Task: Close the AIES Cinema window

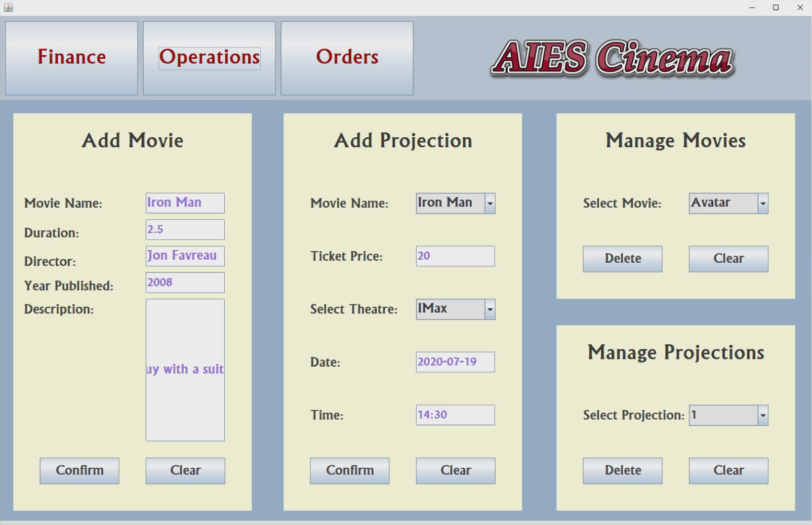Action: (x=800, y=8)
